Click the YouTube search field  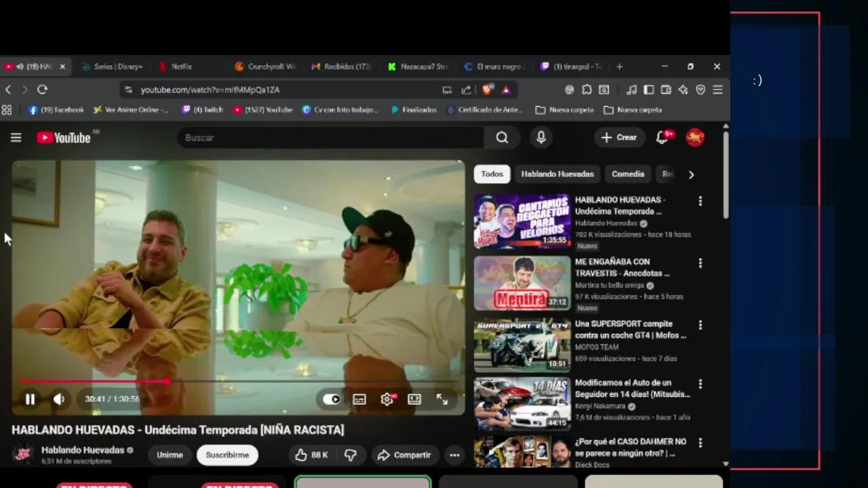pyautogui.click(x=330, y=138)
